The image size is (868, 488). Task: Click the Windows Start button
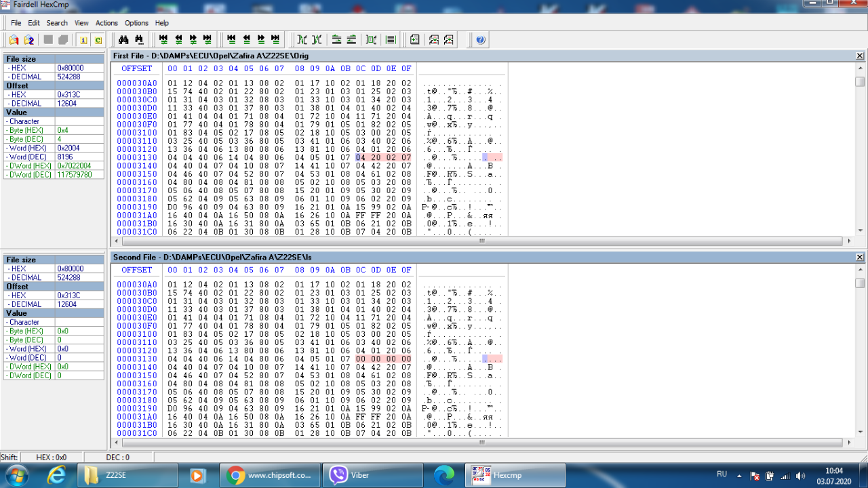pos(16,474)
